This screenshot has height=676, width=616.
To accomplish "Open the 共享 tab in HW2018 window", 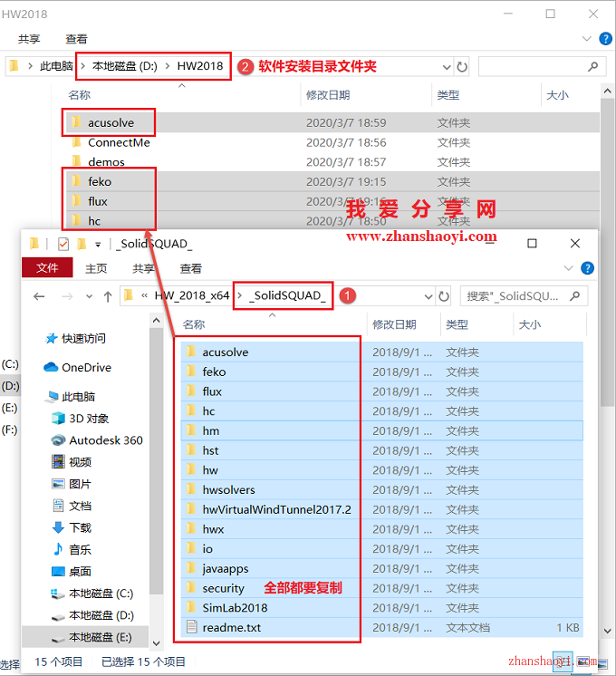I will (x=29, y=39).
